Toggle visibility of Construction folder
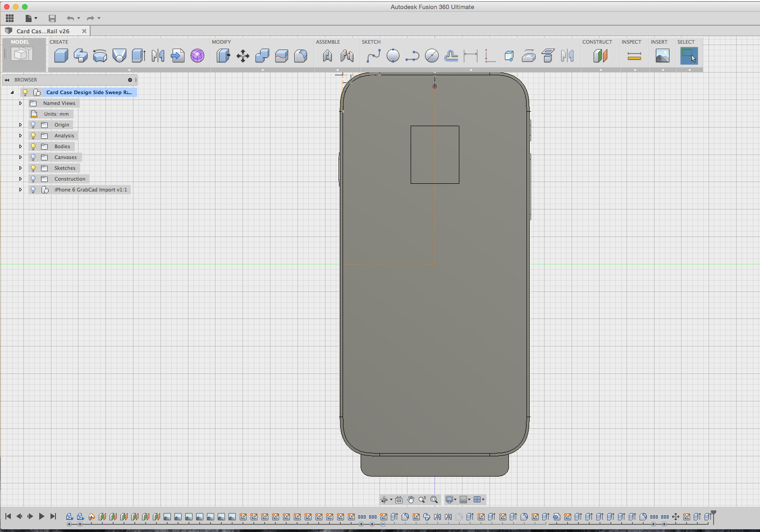The image size is (760, 532). [x=33, y=179]
